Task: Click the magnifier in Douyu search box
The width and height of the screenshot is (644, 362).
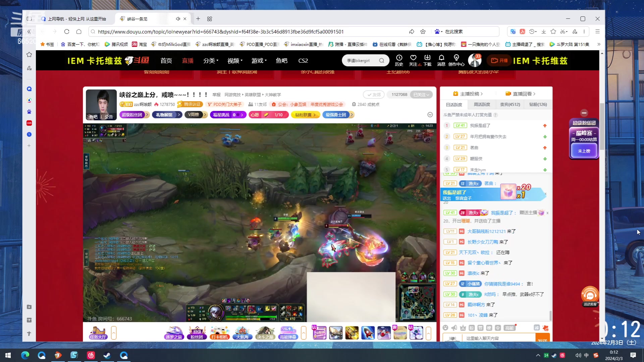Action: [382, 61]
